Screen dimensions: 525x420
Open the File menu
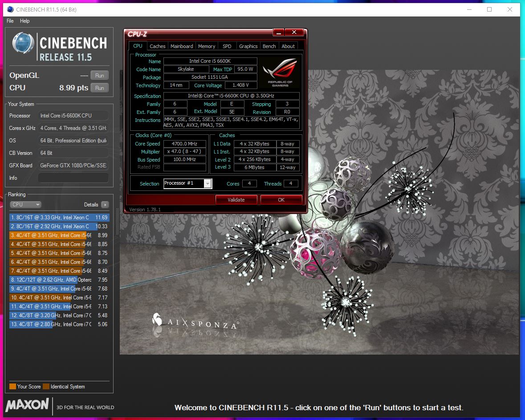10,21
